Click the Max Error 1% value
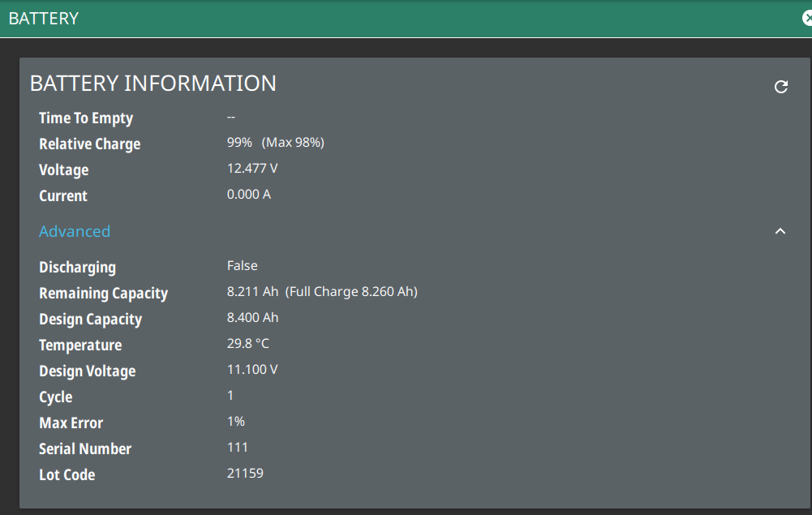Image resolution: width=812 pixels, height=515 pixels. [236, 421]
